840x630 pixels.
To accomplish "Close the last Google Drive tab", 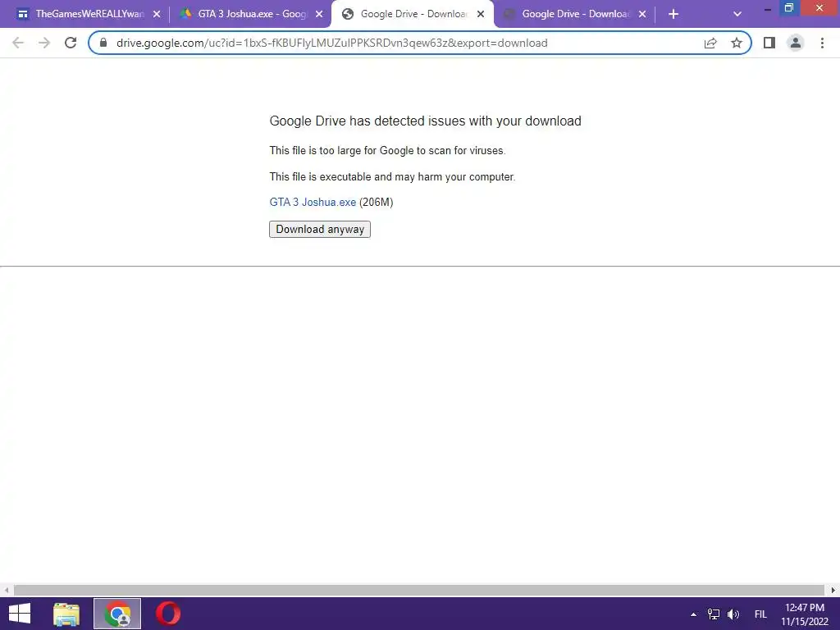I will pyautogui.click(x=641, y=14).
